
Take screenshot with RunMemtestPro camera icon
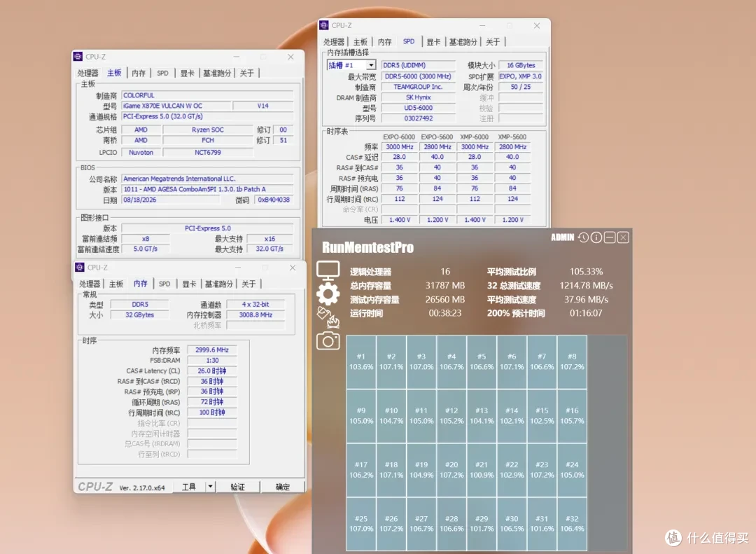point(328,340)
